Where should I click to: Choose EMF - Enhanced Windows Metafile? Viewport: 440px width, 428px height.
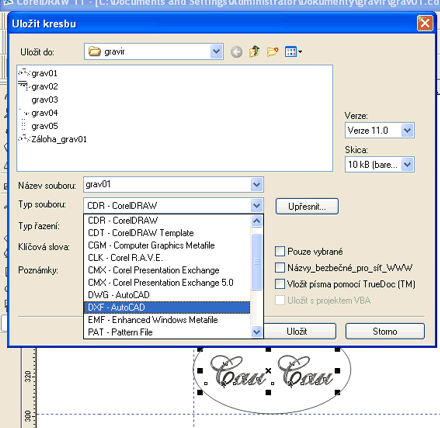pos(167,320)
